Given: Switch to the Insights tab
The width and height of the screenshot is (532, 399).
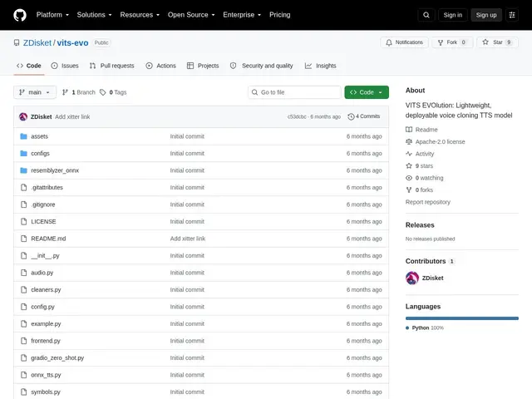Looking at the screenshot, I should (x=321, y=66).
